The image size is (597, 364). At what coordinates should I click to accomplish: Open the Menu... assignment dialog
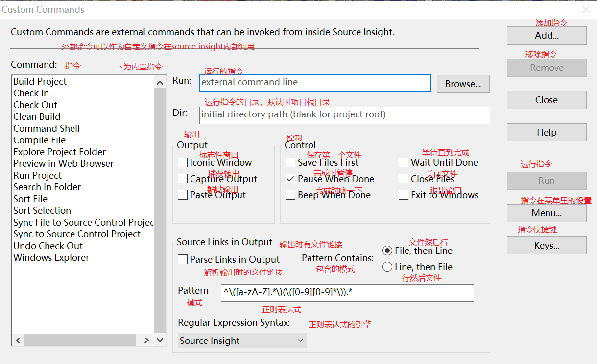point(547,213)
